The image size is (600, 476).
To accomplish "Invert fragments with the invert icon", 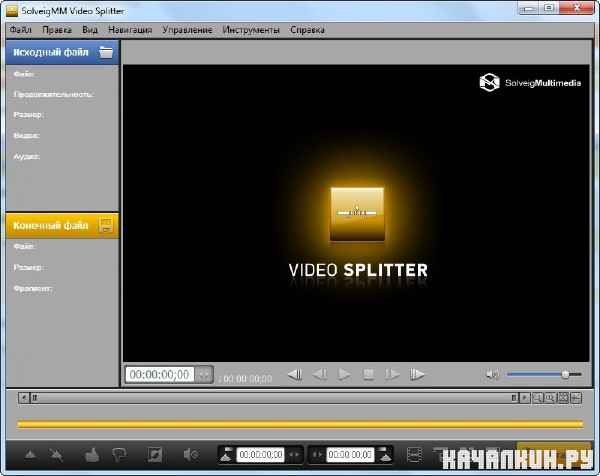I will tap(155, 455).
